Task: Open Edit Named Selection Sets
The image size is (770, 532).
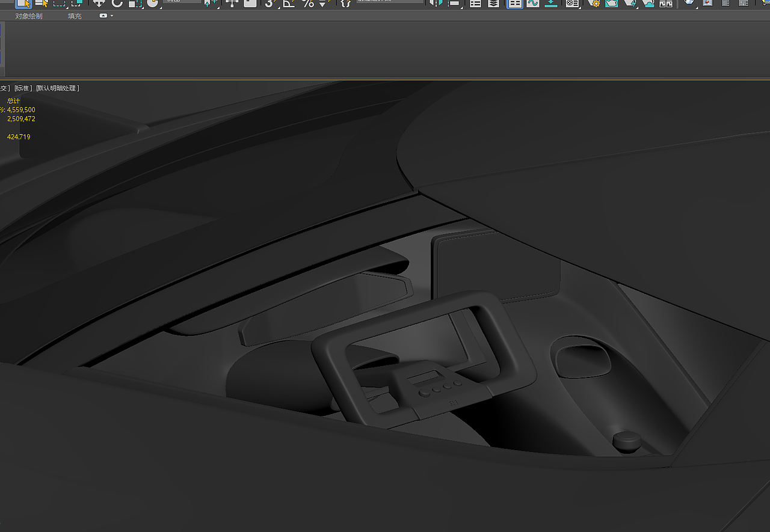Action: point(345,2)
